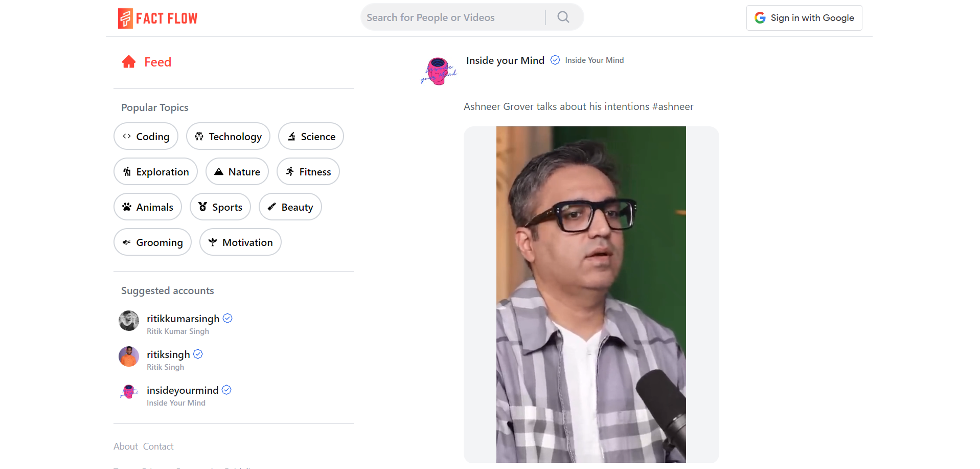
Task: Open the About page
Action: pyautogui.click(x=125, y=446)
